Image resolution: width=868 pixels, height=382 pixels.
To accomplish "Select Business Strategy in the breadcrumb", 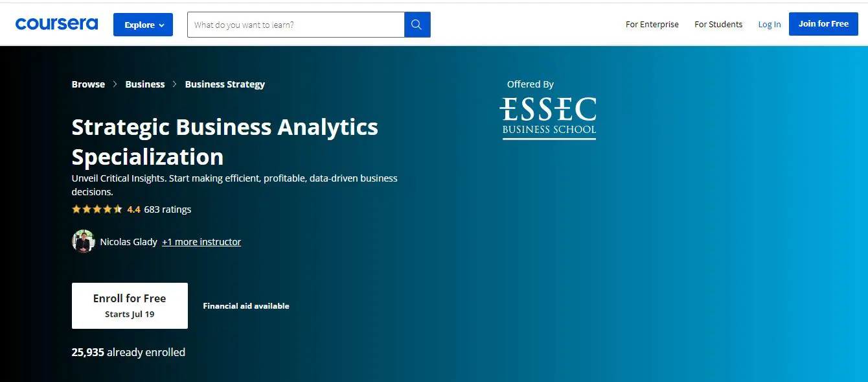I will [x=225, y=84].
